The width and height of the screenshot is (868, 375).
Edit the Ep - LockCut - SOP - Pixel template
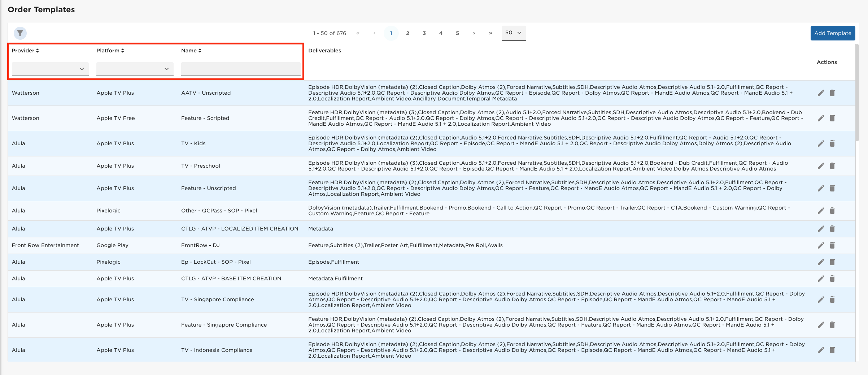(x=821, y=262)
